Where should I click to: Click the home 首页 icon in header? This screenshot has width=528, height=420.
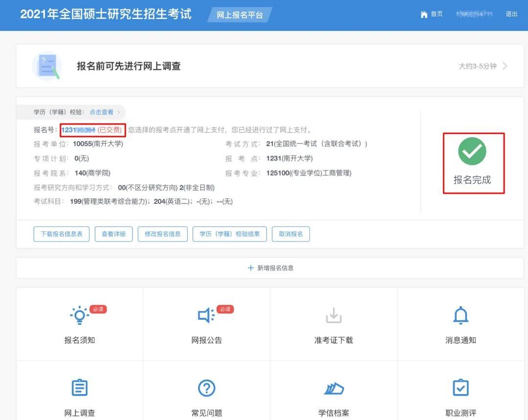pos(425,14)
